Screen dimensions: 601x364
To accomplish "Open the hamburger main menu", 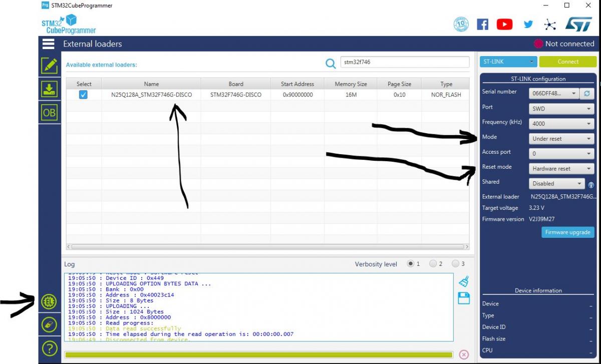I will point(48,44).
